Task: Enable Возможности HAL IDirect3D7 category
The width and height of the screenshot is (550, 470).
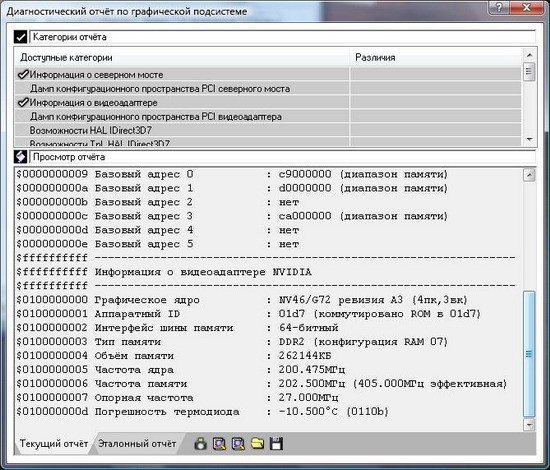Action: [x=90, y=130]
